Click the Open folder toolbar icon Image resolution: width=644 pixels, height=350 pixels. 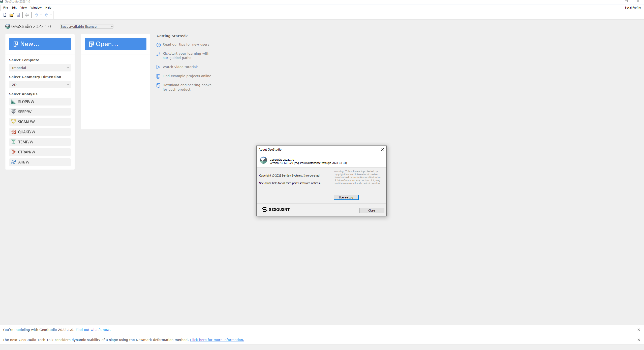click(12, 15)
